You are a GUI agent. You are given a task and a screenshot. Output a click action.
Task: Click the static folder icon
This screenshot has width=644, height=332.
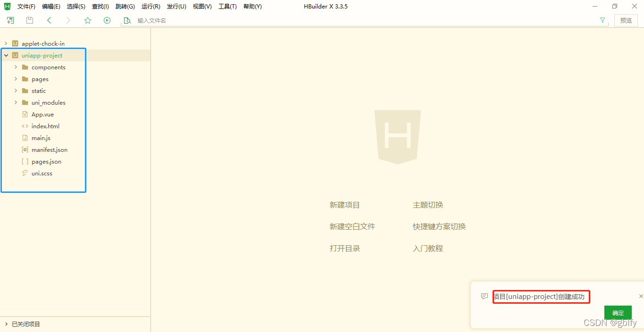[25, 91]
